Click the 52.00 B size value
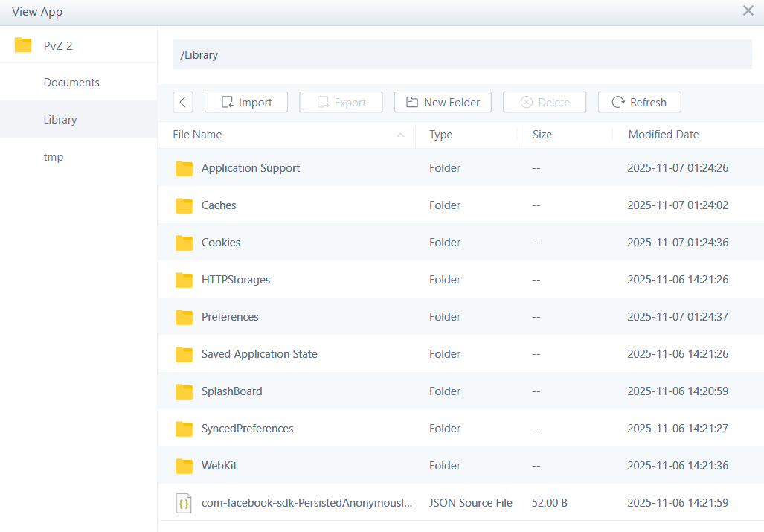This screenshot has height=532, width=764. pos(550,503)
